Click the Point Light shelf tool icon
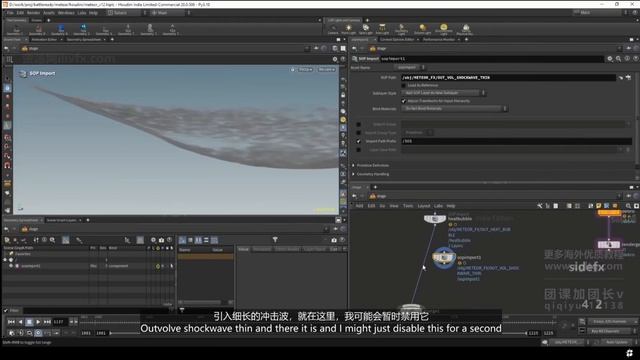The height and width of the screenshot is (360, 640). coord(349,29)
